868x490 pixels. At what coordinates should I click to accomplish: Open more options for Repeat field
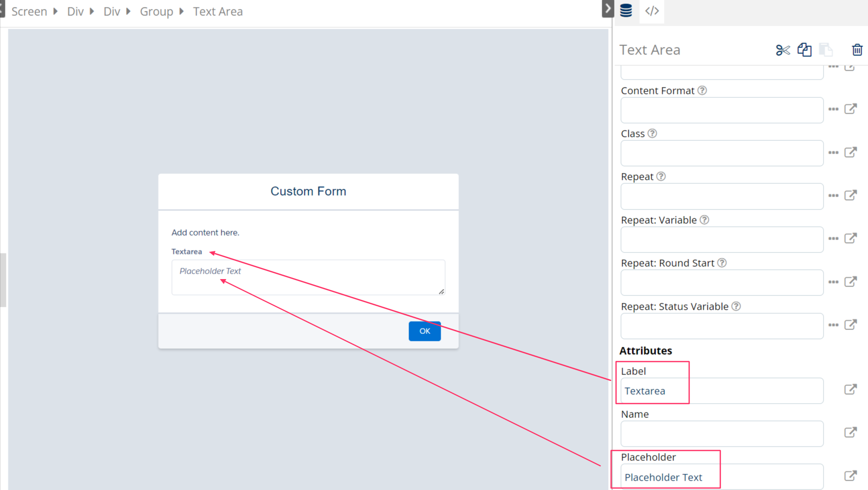pyautogui.click(x=833, y=196)
